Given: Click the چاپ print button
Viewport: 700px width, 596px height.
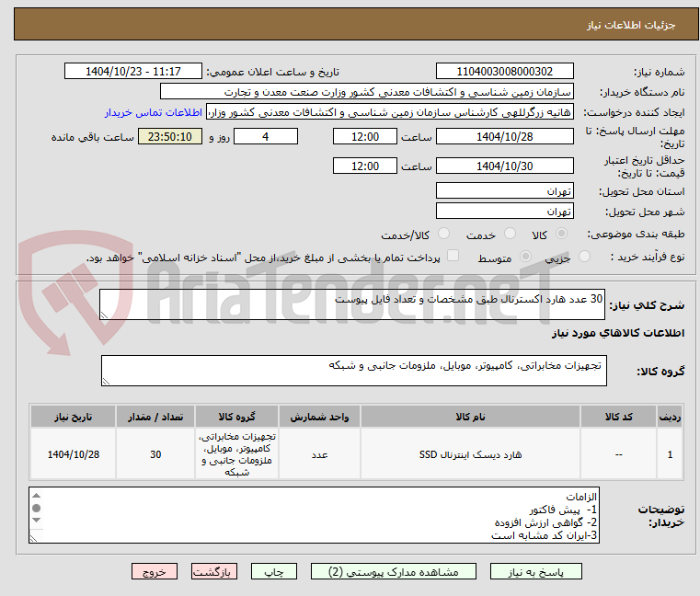Looking at the screenshot, I should point(274,571).
